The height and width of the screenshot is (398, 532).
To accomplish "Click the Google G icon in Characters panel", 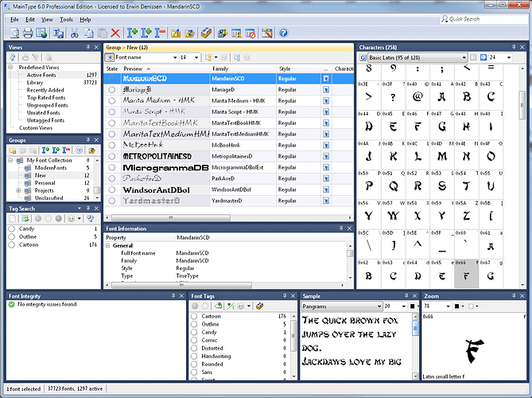I will 363,57.
